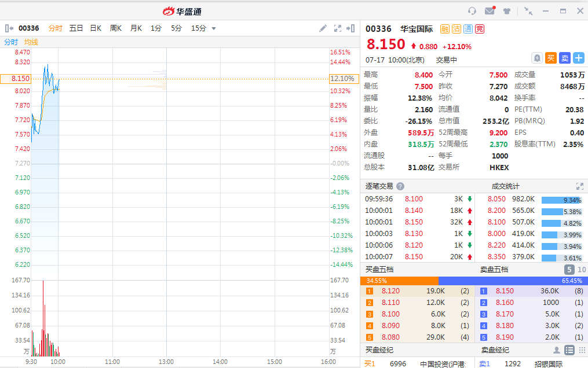Open dropdown arrow next to 15分
588x368 pixels.
coord(214,28)
